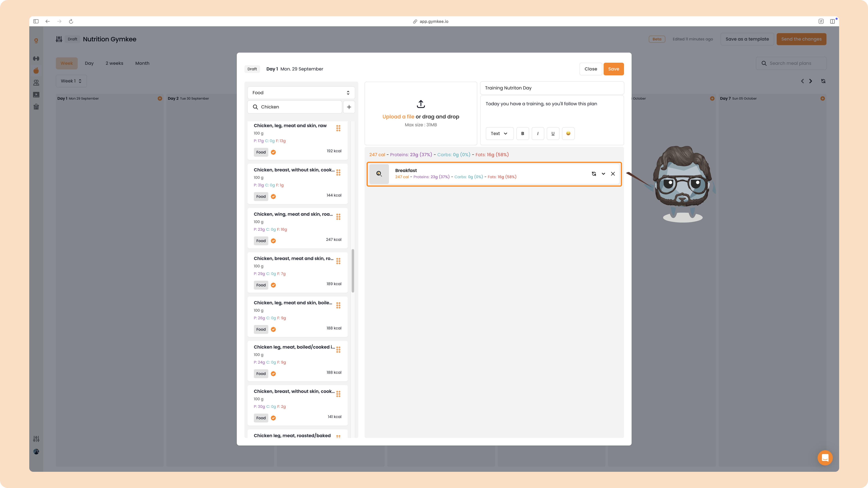This screenshot has height=488, width=868.
Task: Click verified badge on the 247 kcal card
Action: (273, 241)
